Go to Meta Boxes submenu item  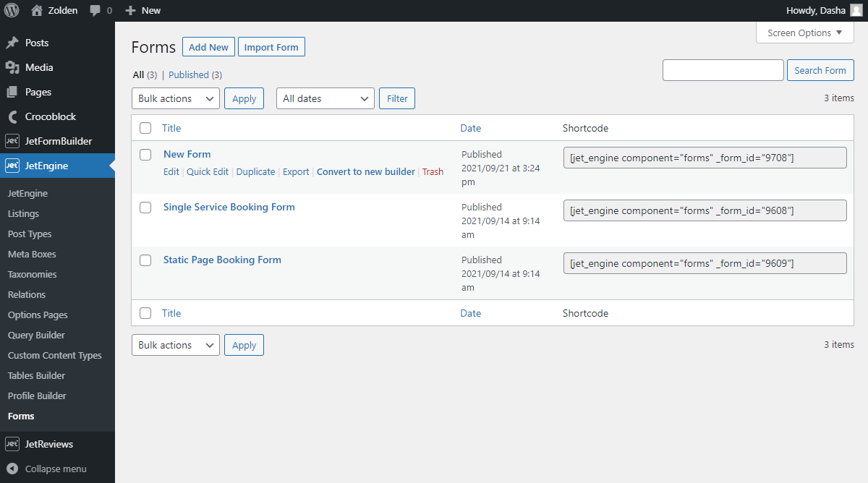coord(32,254)
